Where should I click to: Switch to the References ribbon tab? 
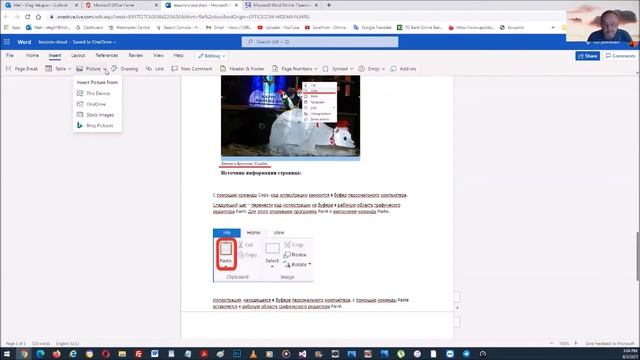coord(107,56)
